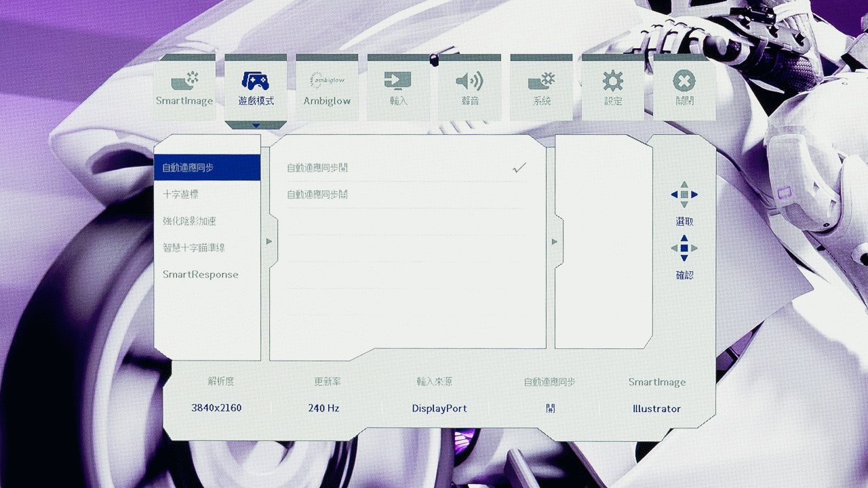
Task: Click the Illustrator status value
Action: (656, 409)
